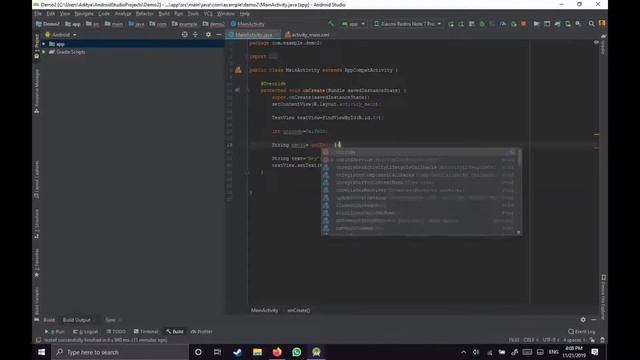Open the Refactor menu
The height and width of the screenshot is (360, 640).
tap(144, 13)
